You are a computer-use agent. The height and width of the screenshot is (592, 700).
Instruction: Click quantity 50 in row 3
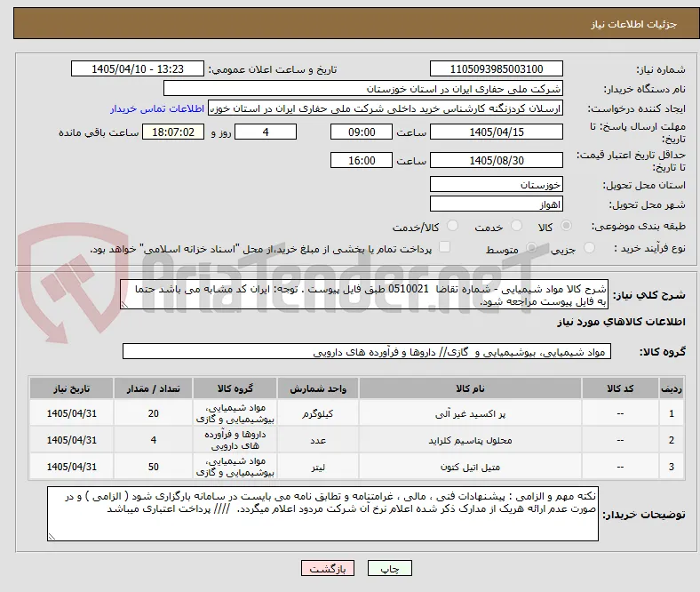(153, 467)
